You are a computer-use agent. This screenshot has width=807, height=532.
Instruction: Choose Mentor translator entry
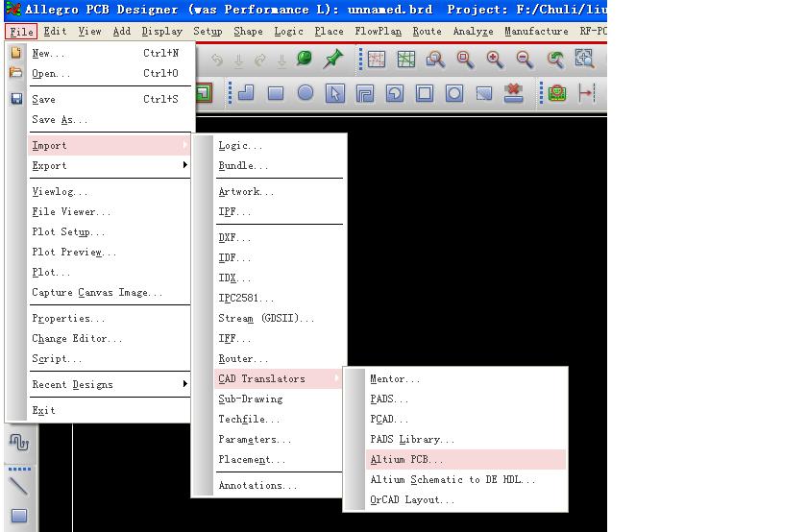[466, 378]
